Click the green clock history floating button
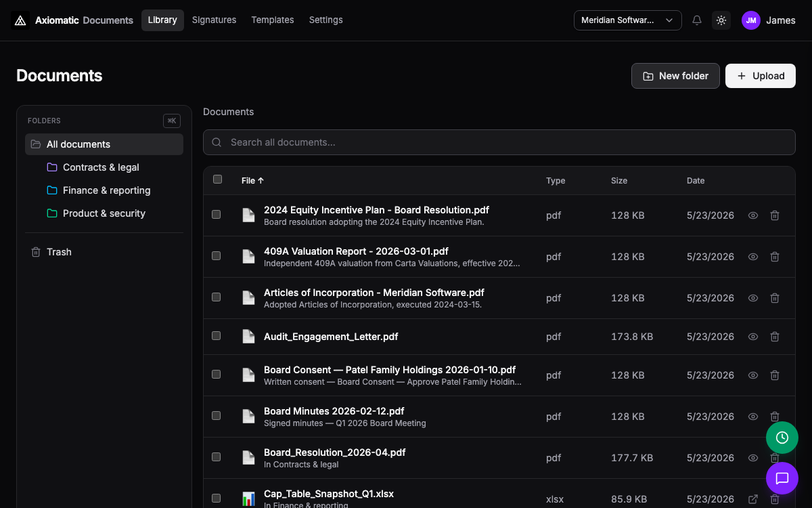 782,438
